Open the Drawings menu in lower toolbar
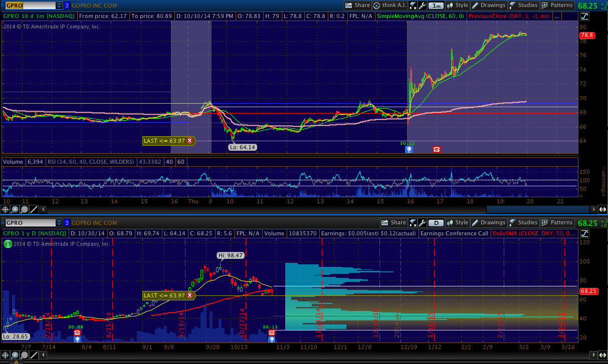 point(489,222)
